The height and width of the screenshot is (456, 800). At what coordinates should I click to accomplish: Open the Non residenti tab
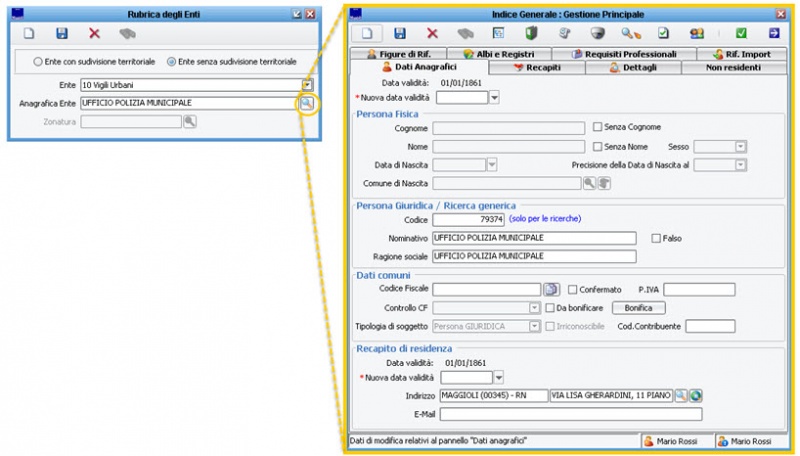tap(734, 67)
